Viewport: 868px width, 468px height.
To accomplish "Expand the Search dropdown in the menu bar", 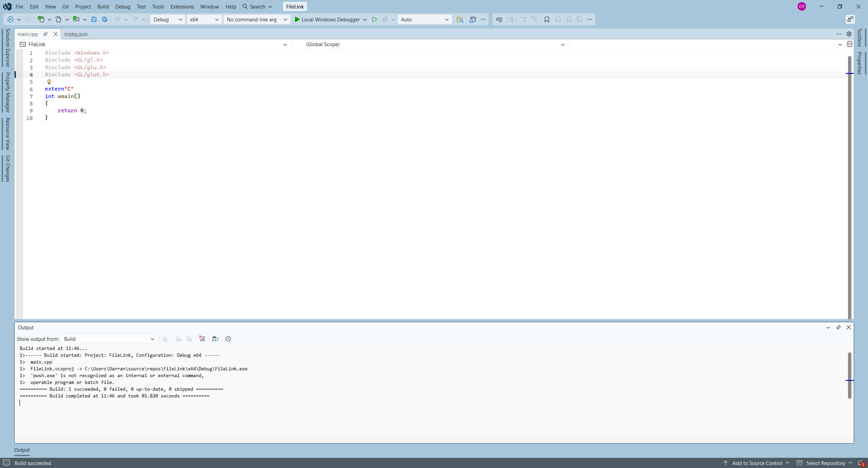I will pos(270,7).
